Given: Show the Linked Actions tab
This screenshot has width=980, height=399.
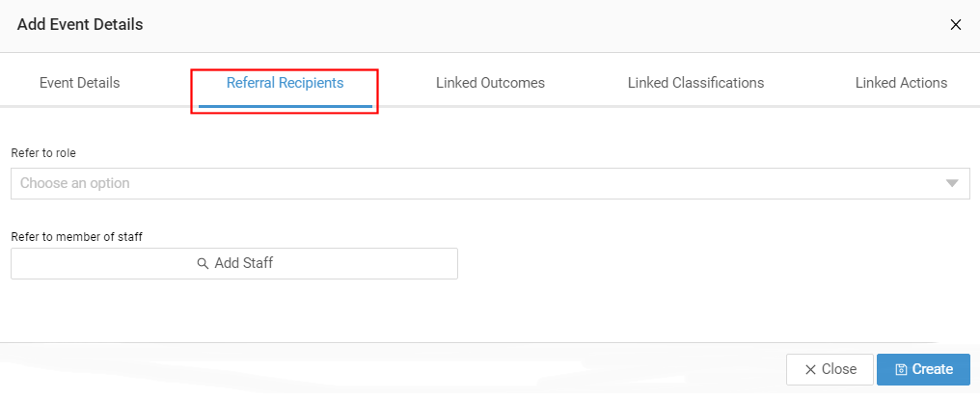Looking at the screenshot, I should (901, 83).
